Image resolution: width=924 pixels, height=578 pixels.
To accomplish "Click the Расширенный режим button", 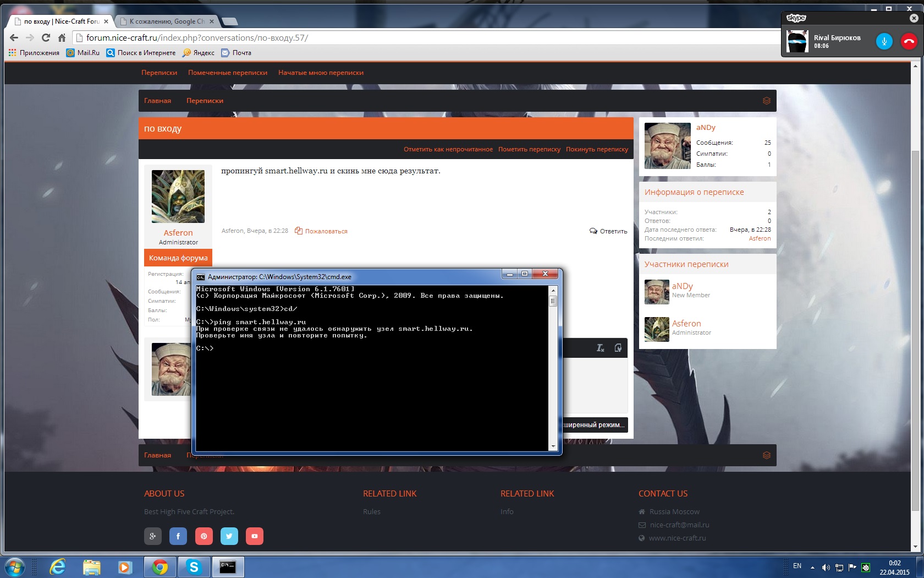I will pyautogui.click(x=594, y=425).
